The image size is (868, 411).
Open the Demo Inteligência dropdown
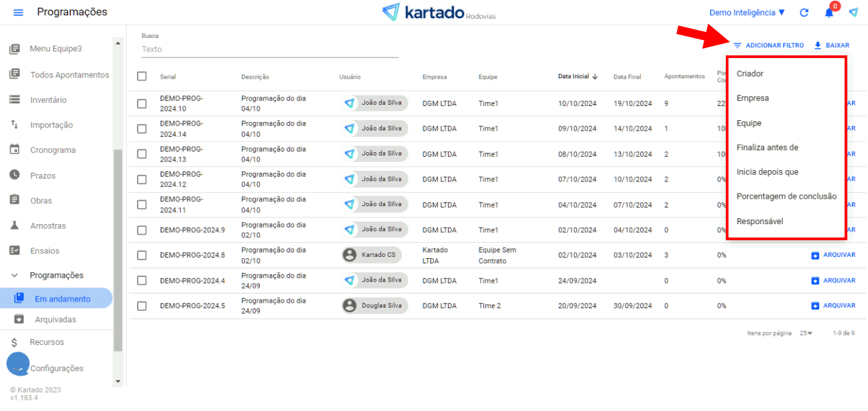pos(747,13)
